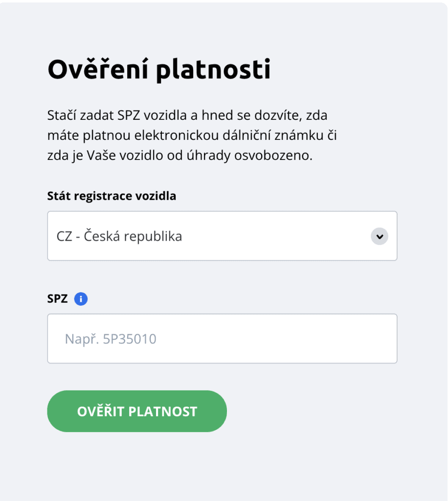448x501 pixels.
Task: Click the empty middle of the country selector
Action: 274,236
